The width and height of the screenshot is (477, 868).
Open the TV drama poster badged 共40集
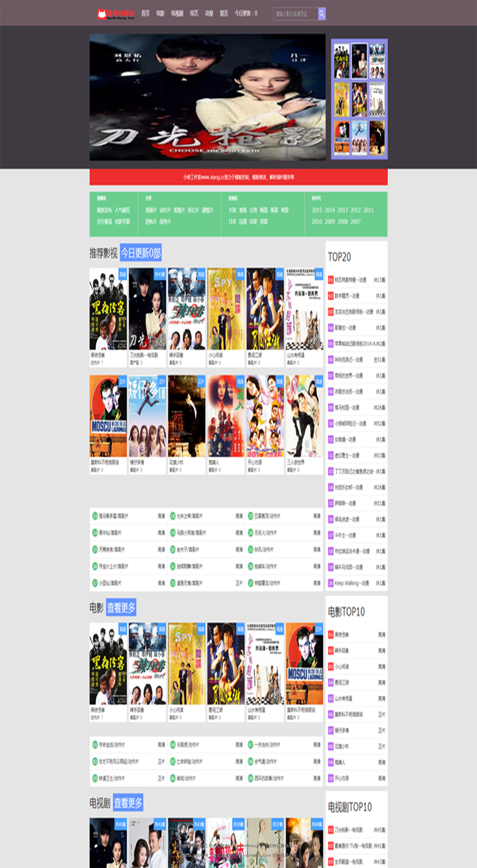[304, 843]
